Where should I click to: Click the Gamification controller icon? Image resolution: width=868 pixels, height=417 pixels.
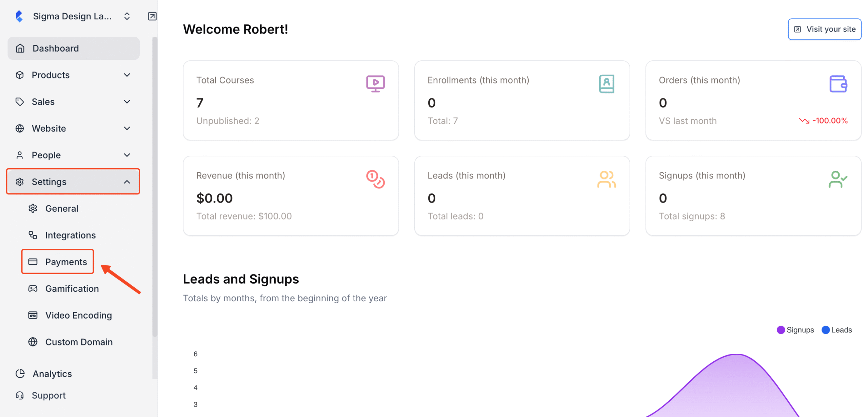coord(33,288)
